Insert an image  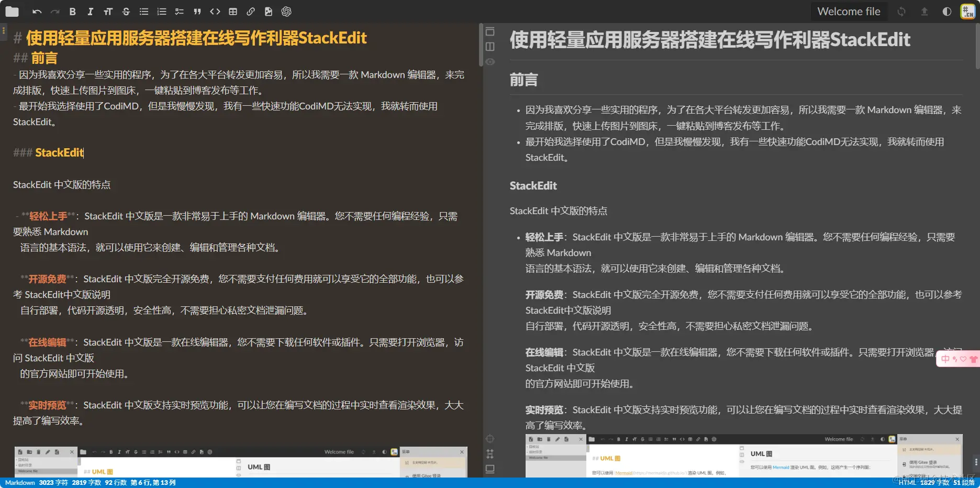click(x=269, y=12)
